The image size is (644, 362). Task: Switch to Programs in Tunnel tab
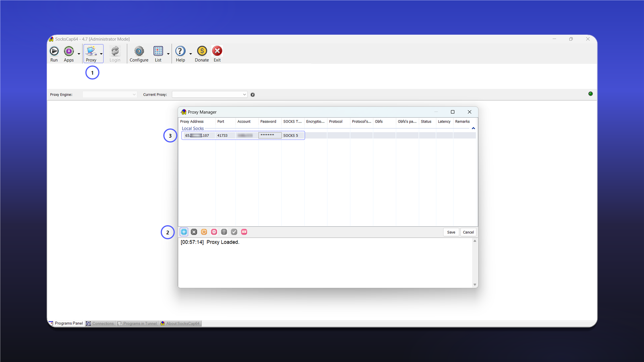[x=137, y=323]
